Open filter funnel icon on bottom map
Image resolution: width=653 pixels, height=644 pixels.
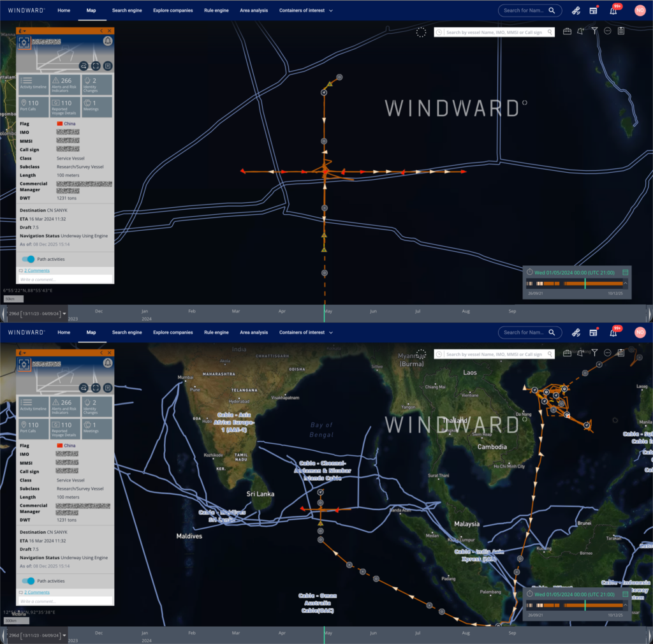pyautogui.click(x=594, y=353)
